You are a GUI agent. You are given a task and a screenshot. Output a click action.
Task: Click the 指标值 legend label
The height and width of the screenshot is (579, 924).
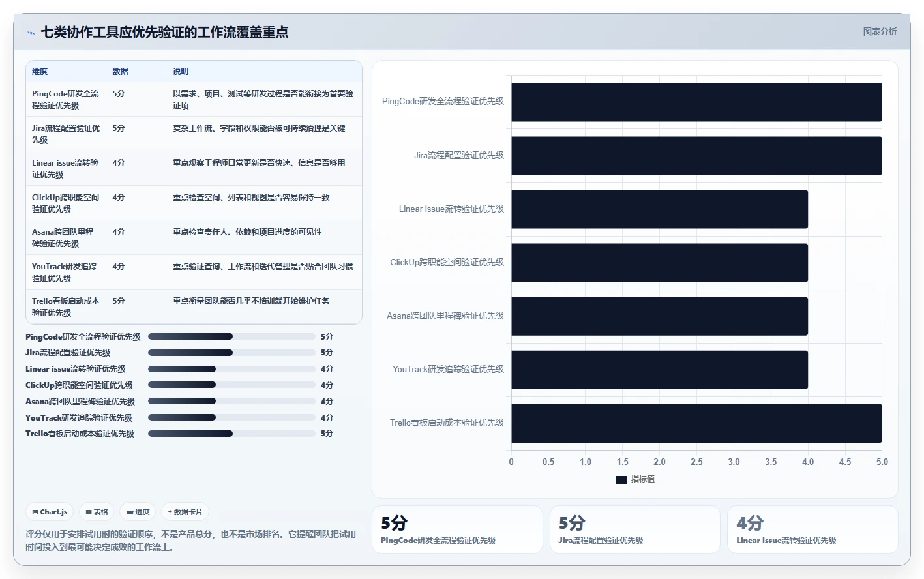point(643,479)
